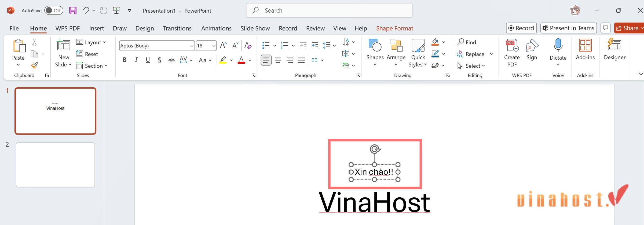Add a New Slide icon
Screen dimensions: 644x225
point(63,45)
